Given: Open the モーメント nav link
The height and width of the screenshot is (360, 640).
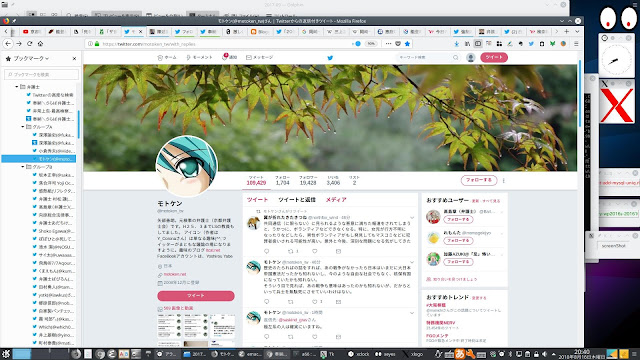Looking at the screenshot, I should [x=199, y=58].
